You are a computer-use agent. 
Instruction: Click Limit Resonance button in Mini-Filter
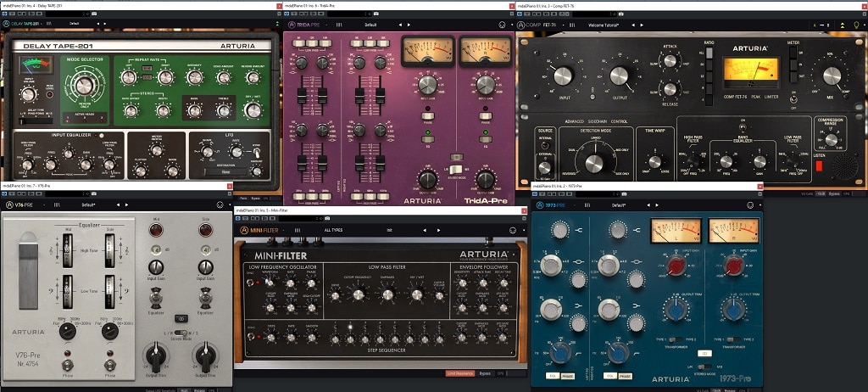tap(460, 373)
